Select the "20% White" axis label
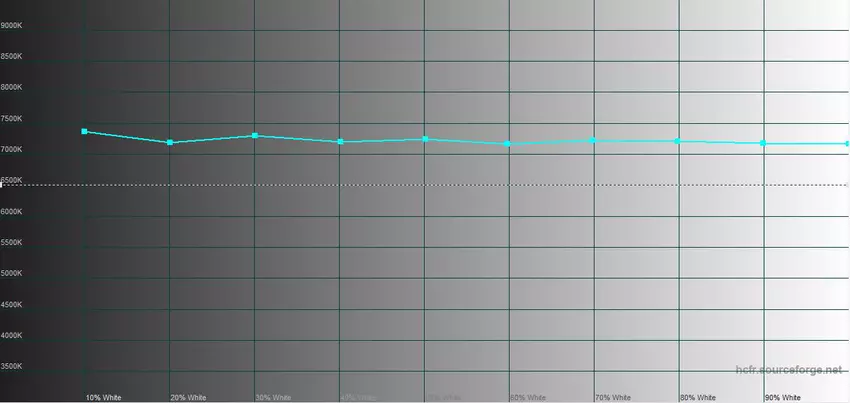 (x=188, y=397)
